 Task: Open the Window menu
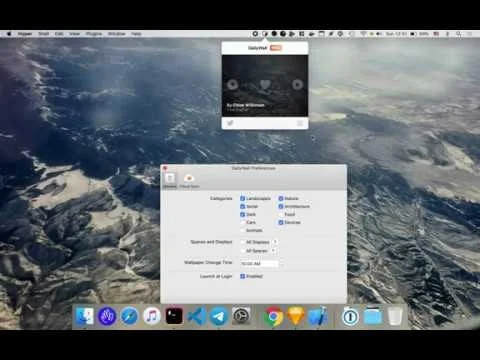[x=116, y=34]
